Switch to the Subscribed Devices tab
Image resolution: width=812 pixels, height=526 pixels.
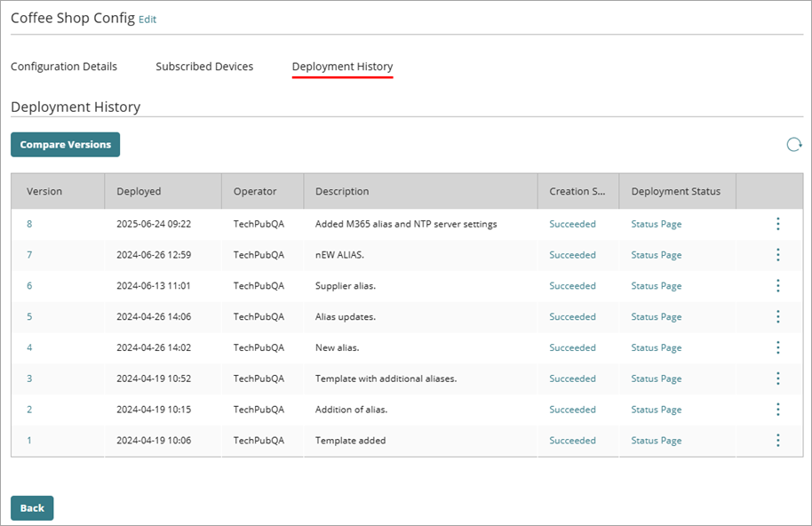204,67
